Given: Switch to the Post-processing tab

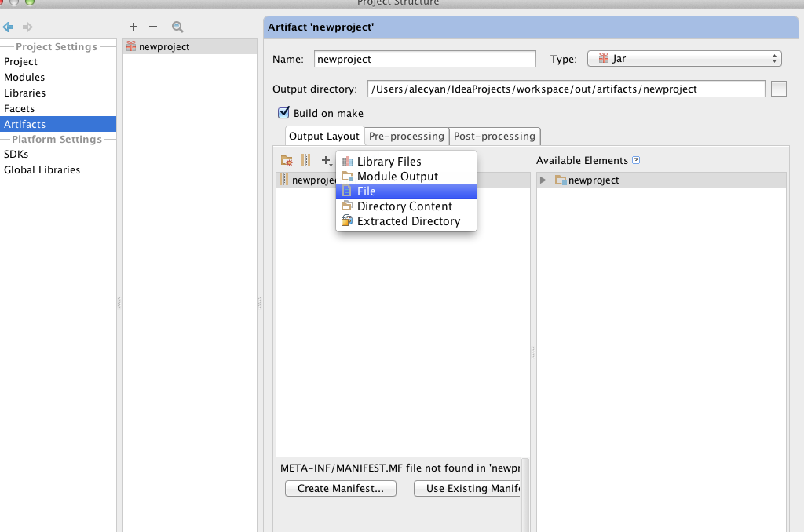Looking at the screenshot, I should pyautogui.click(x=495, y=136).
